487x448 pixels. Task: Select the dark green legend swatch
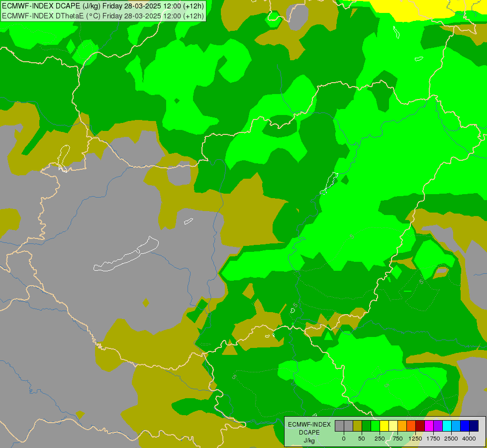click(x=367, y=426)
